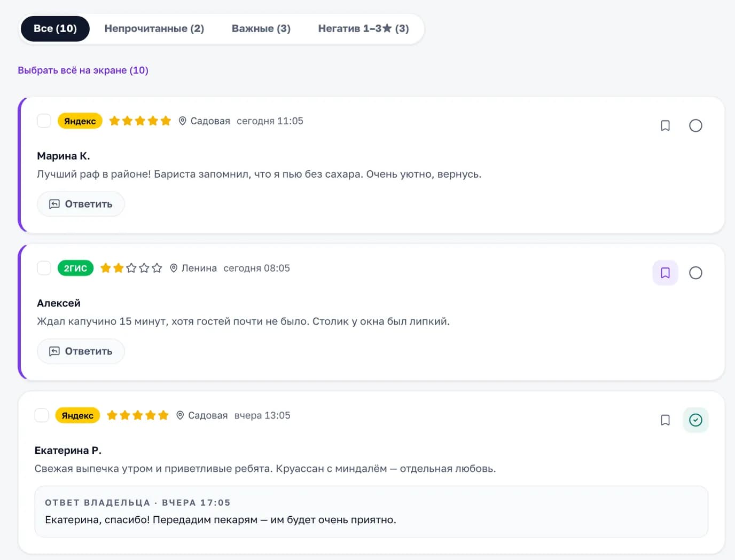735x560 pixels.
Task: Click the reviewer name Екатерина Р.
Action: [68, 451]
